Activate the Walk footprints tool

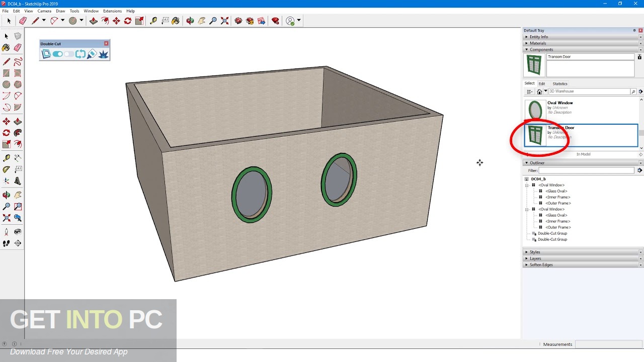point(6,243)
